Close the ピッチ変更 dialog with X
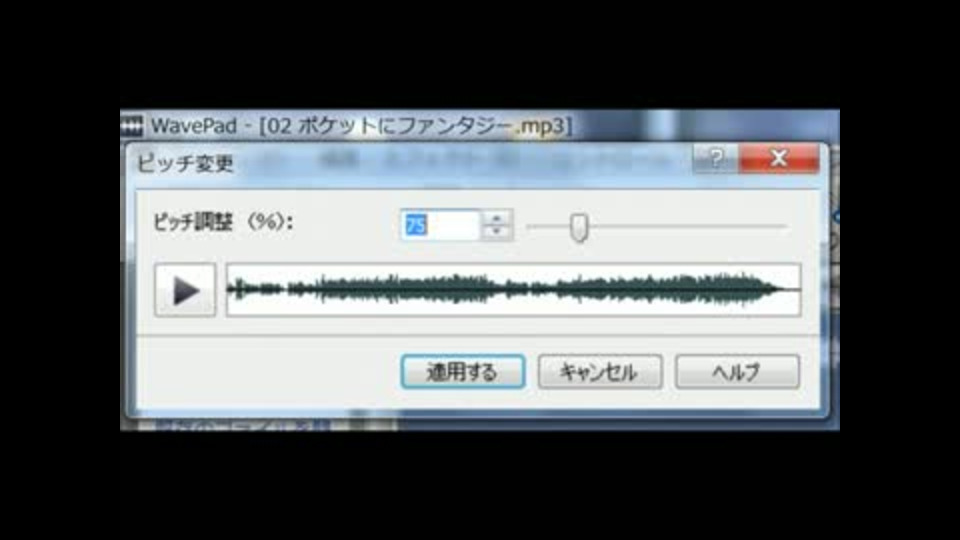Screen dimensions: 960x540 (779, 159)
